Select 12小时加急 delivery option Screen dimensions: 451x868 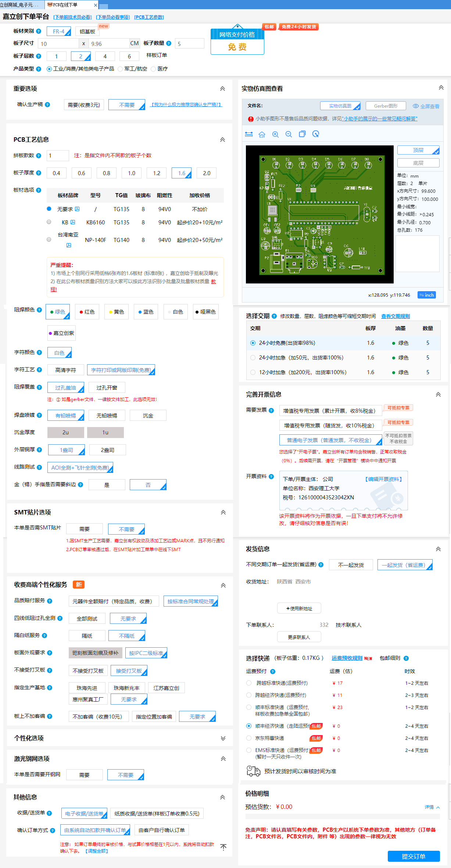point(253,372)
